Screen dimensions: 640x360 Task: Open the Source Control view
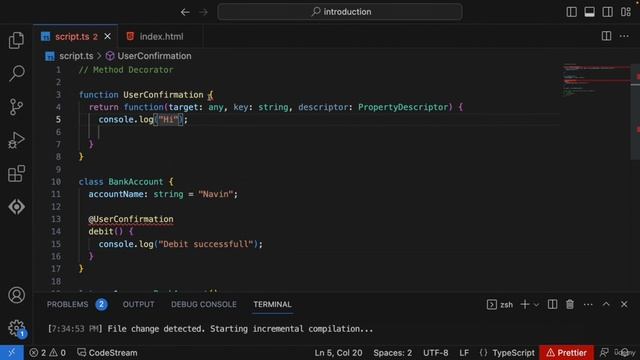(16, 107)
